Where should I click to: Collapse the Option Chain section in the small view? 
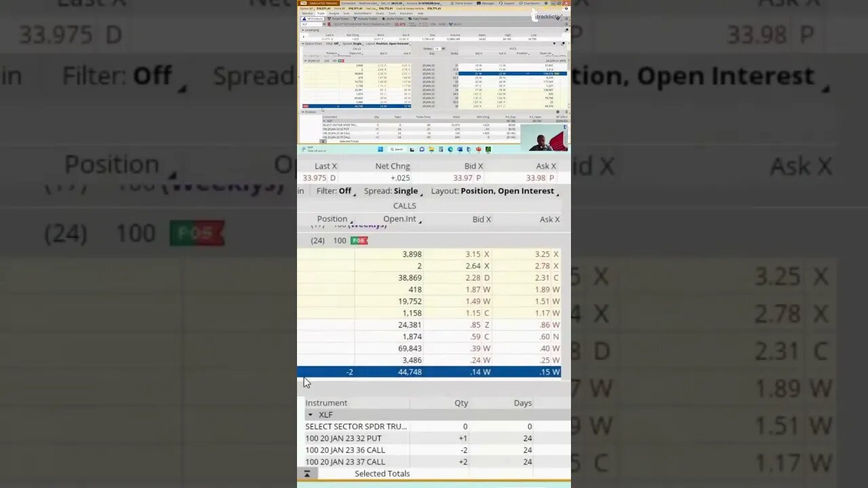coord(302,43)
